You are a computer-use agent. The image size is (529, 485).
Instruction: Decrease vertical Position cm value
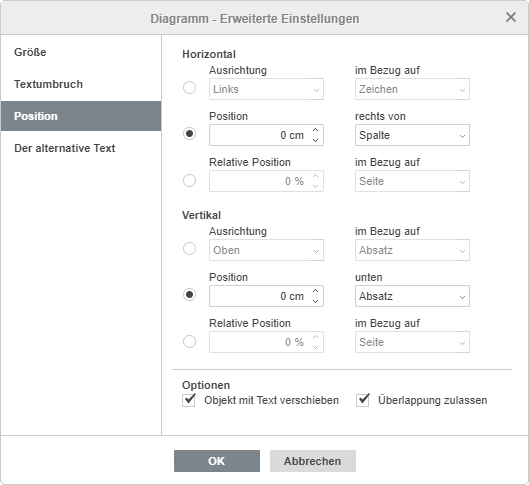315,301
